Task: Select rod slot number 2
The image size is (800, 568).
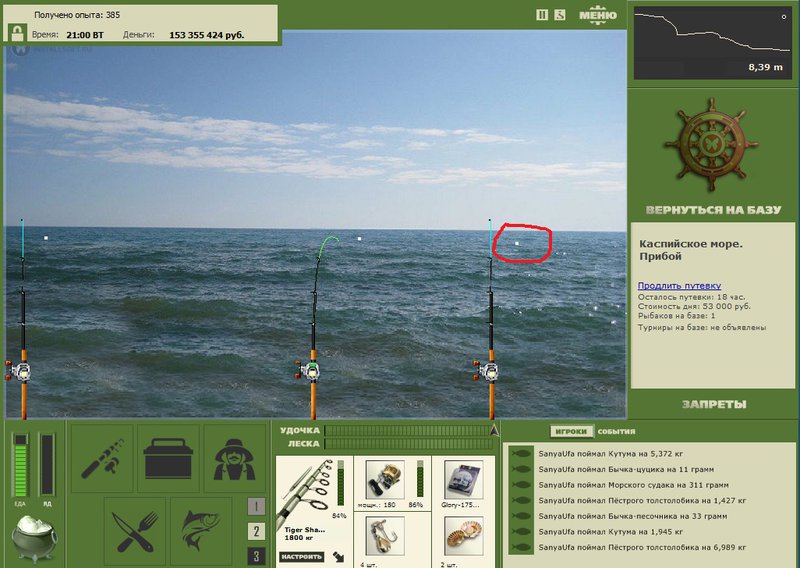Action: 256,531
